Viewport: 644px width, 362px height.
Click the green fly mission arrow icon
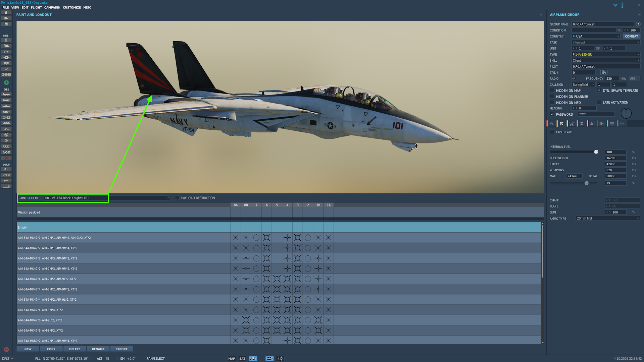[6, 82]
